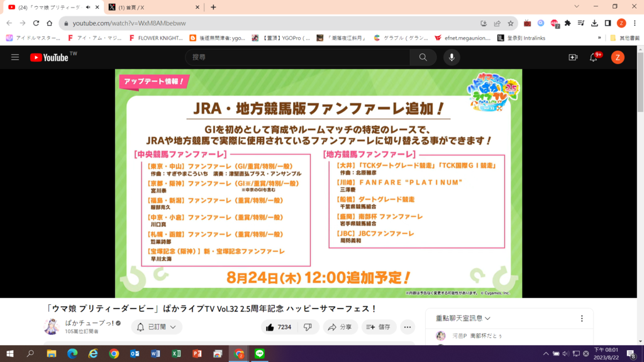Open the efnet.megaunion bookmark
This screenshot has width=644, height=362.
point(462,38)
